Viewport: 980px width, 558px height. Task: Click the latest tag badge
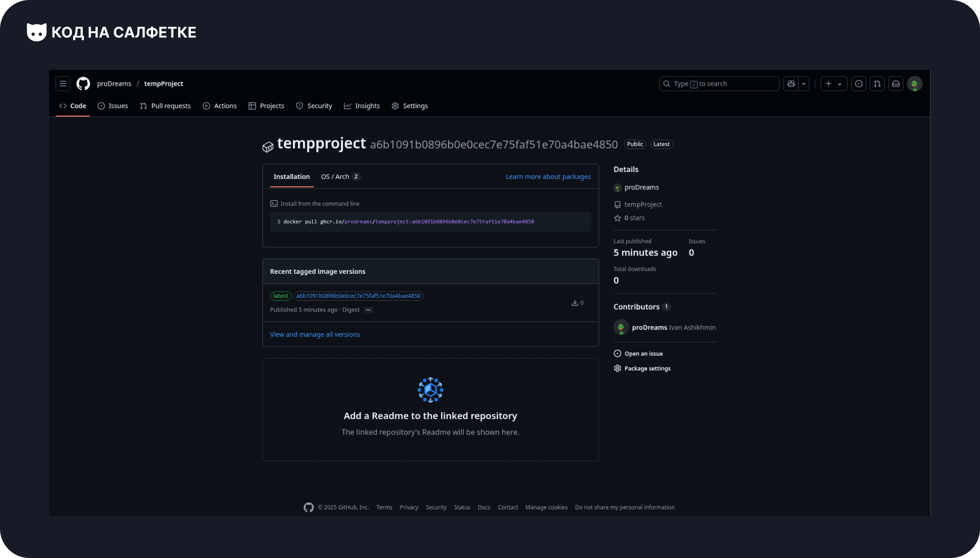(280, 296)
